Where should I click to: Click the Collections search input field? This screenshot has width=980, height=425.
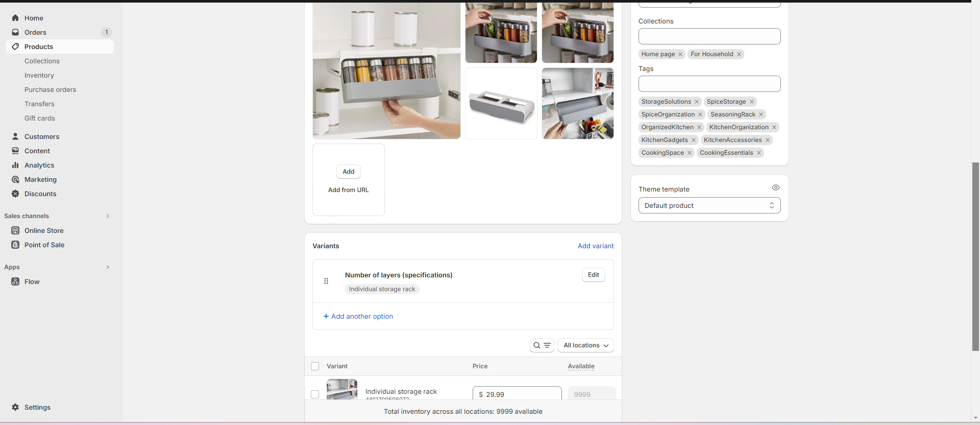709,36
